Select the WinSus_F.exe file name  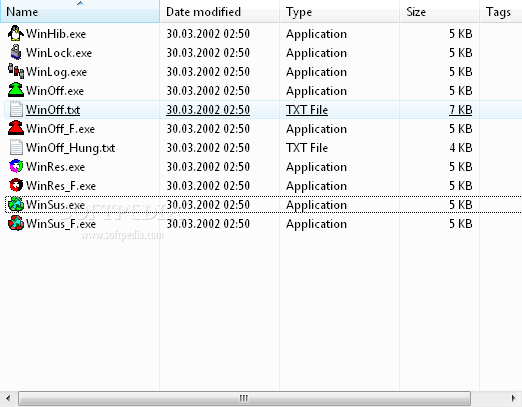pos(61,224)
